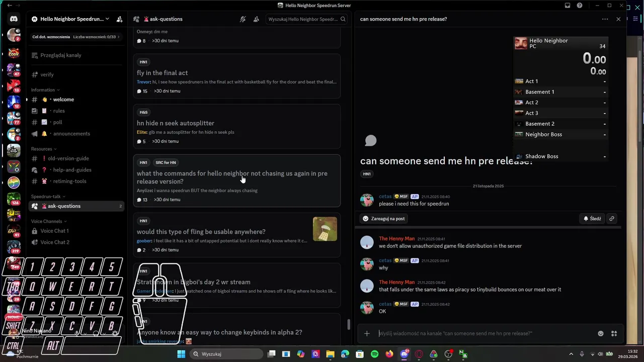Open the announcements channel
Image resolution: width=644 pixels, height=362 pixels.
[76, 134]
